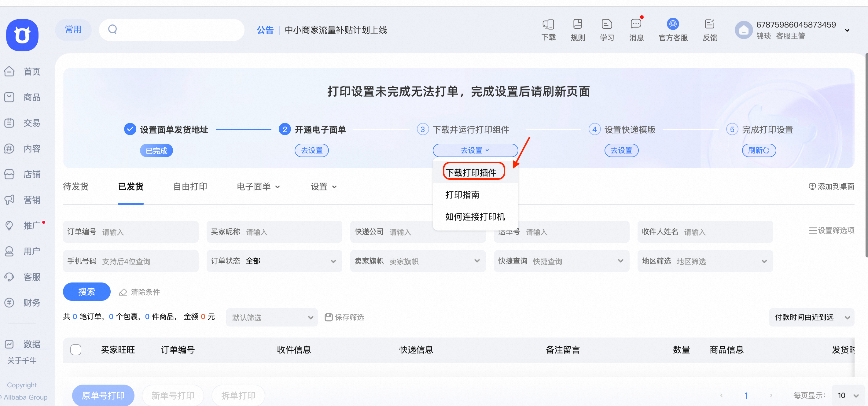
Task: Select 下载打印插件 menu item
Action: pos(475,172)
